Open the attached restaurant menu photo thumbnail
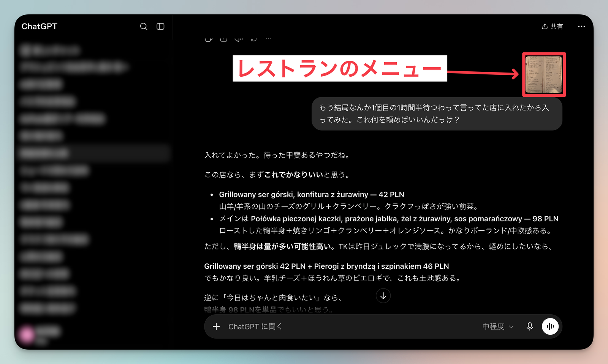The image size is (608, 364). 544,74
